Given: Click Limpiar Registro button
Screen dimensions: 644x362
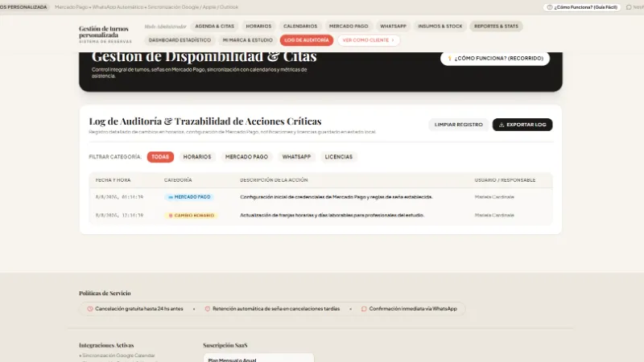Looking at the screenshot, I should point(459,125).
